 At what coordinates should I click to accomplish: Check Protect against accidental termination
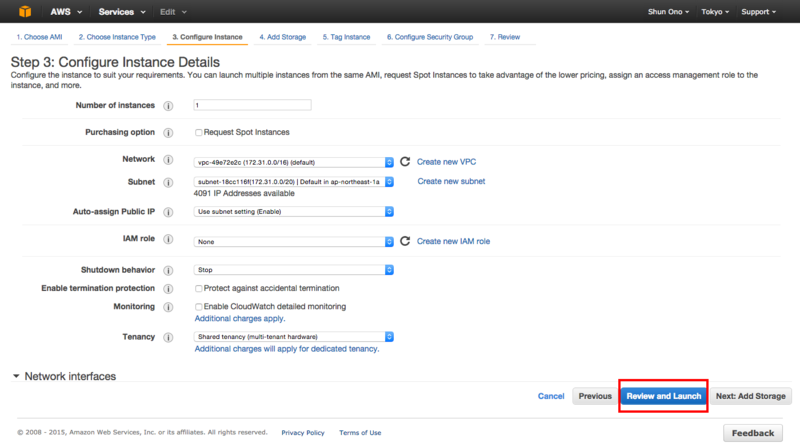pyautogui.click(x=198, y=289)
